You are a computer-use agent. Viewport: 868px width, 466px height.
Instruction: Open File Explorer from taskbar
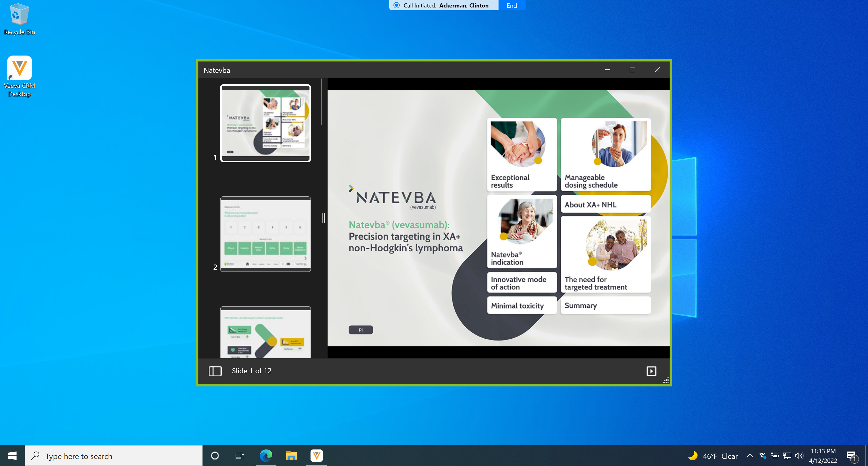pos(291,456)
